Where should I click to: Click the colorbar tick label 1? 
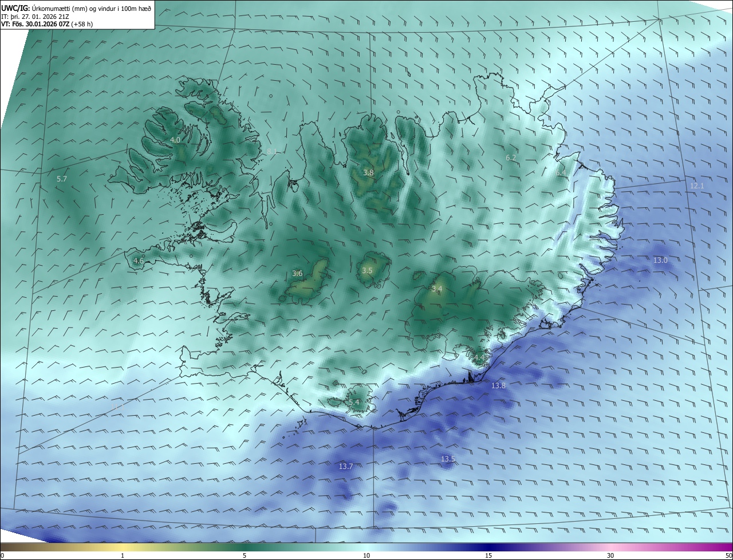click(123, 555)
